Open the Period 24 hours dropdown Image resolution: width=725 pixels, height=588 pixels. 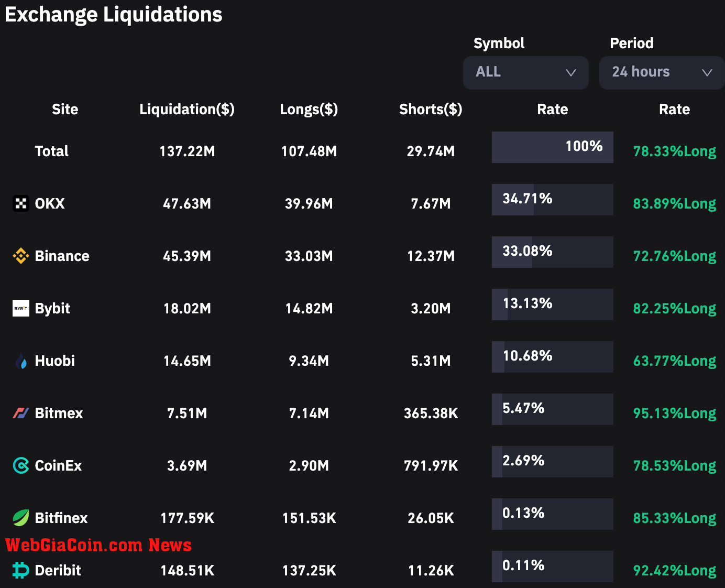click(x=662, y=72)
